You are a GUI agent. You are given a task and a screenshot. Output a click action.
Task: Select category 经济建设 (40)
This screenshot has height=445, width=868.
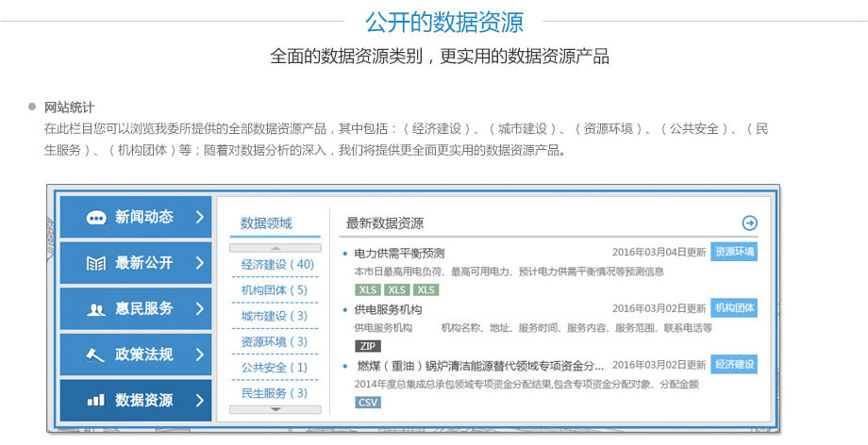(278, 265)
